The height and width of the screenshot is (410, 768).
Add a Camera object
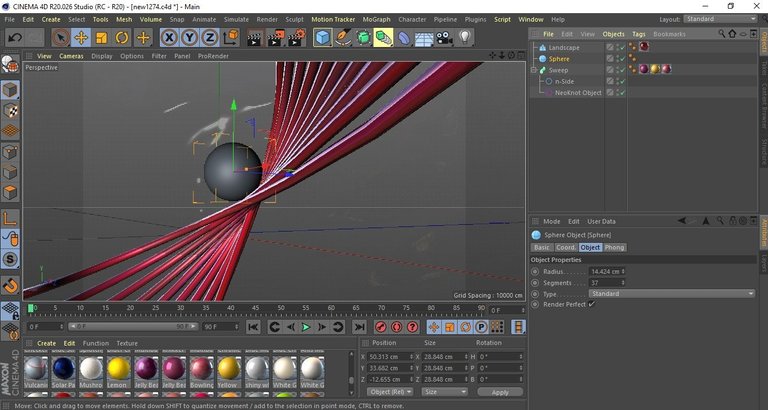pyautogui.click(x=444, y=38)
